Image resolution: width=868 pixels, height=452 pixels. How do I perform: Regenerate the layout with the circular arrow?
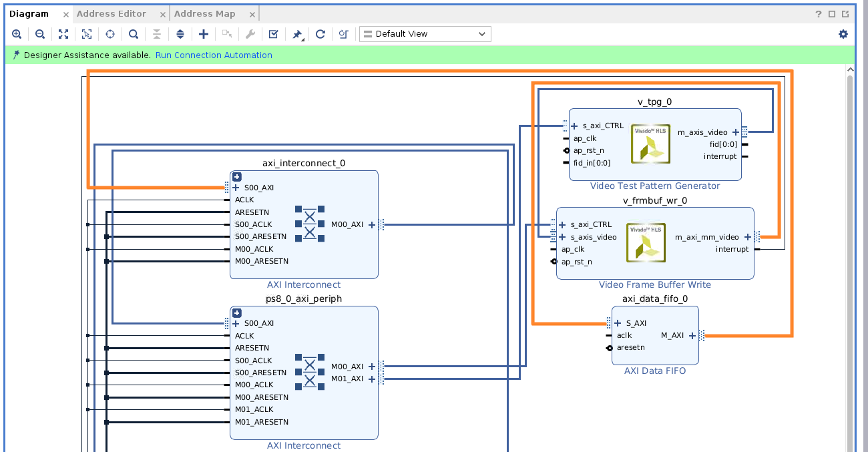[x=320, y=34]
